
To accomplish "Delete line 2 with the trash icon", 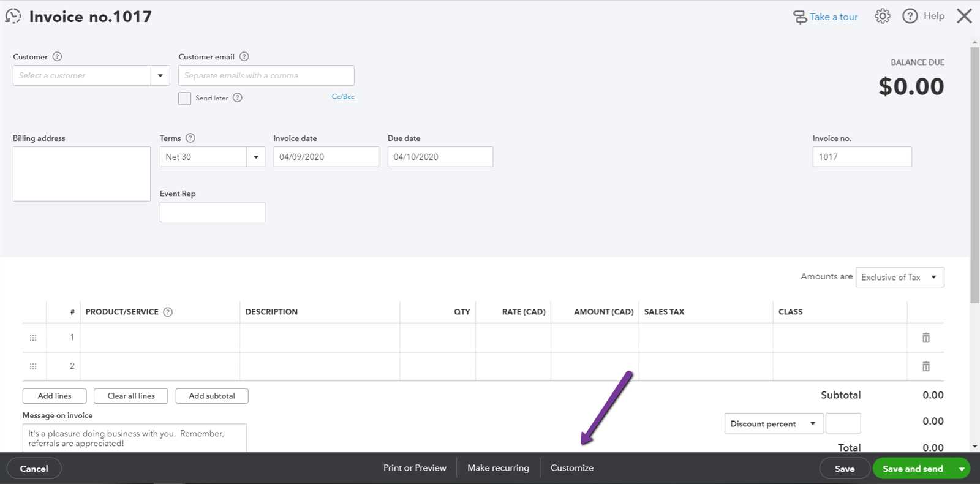I will pos(926,366).
